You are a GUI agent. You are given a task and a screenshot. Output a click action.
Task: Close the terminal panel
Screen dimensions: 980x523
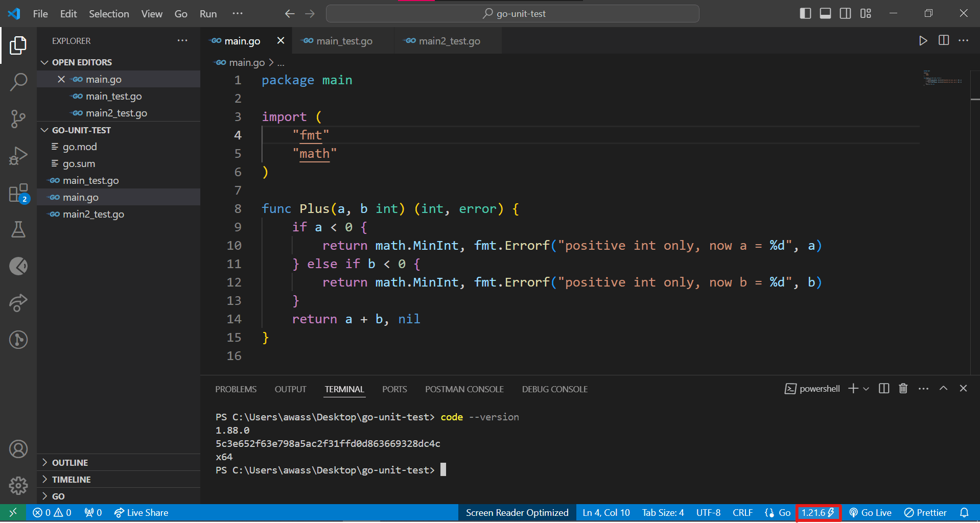tap(964, 389)
